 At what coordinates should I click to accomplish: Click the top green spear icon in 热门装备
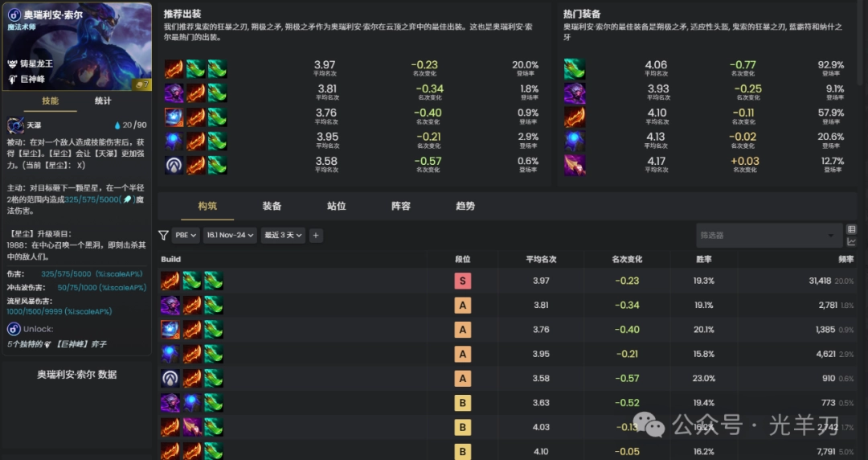(x=574, y=69)
